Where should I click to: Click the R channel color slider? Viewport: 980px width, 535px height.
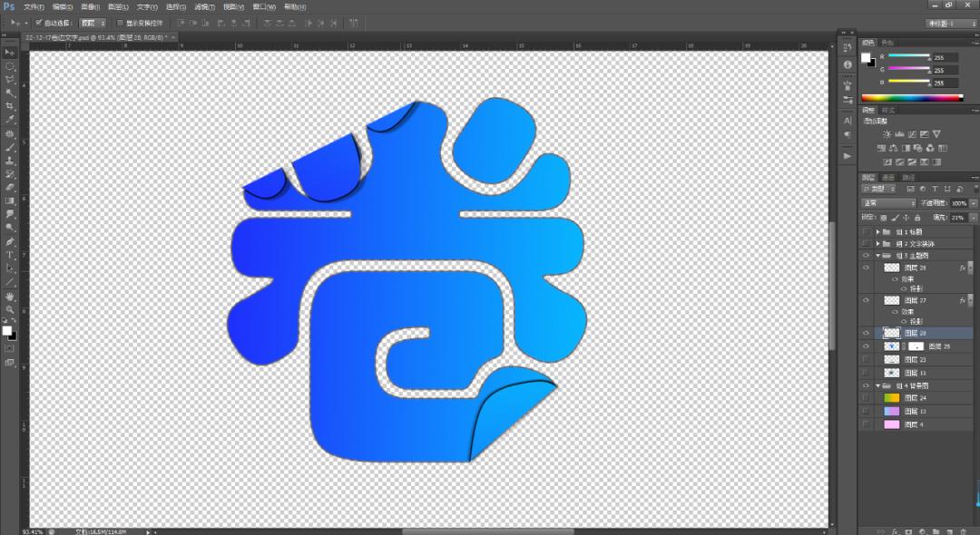[908, 57]
